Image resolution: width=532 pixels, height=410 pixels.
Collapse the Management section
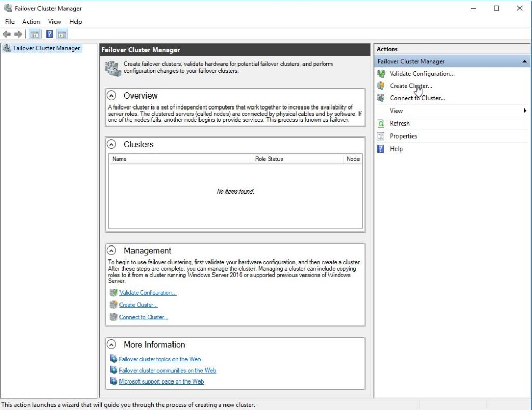[111, 250]
